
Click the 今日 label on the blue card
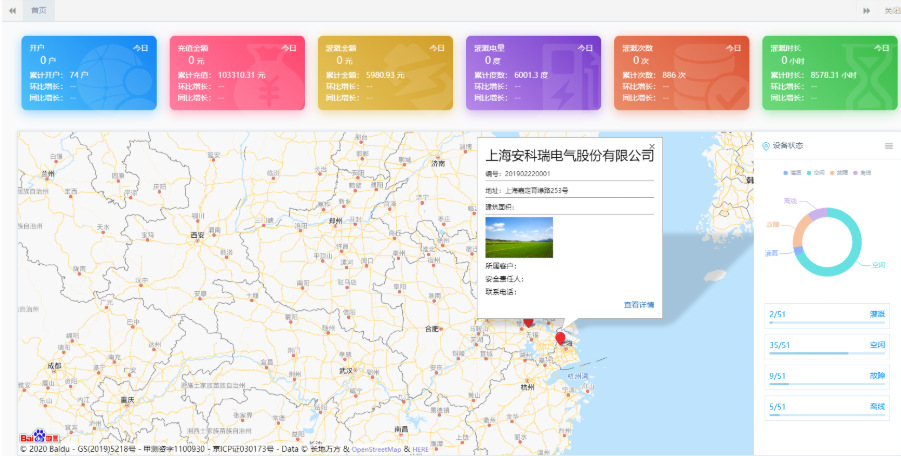(x=141, y=48)
